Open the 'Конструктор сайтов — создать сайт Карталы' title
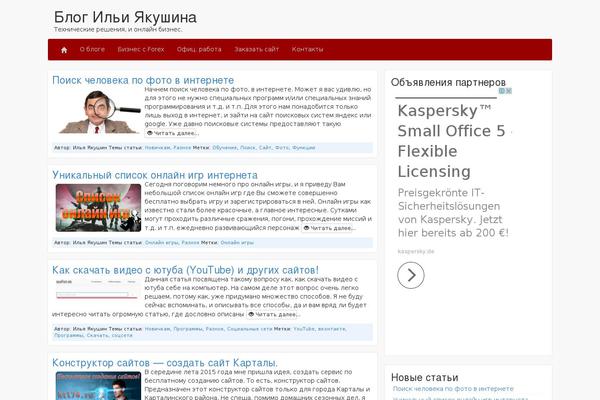 [165, 362]
